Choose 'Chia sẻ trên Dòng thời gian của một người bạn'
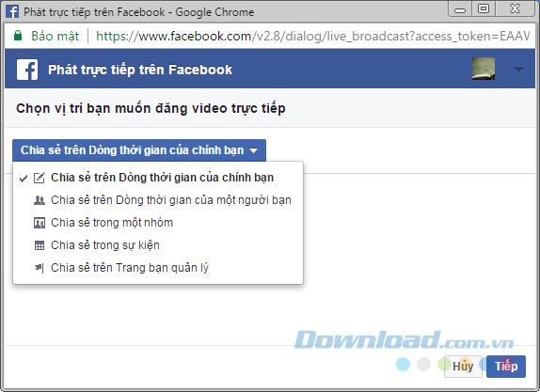540x392 pixels. pyautogui.click(x=158, y=200)
